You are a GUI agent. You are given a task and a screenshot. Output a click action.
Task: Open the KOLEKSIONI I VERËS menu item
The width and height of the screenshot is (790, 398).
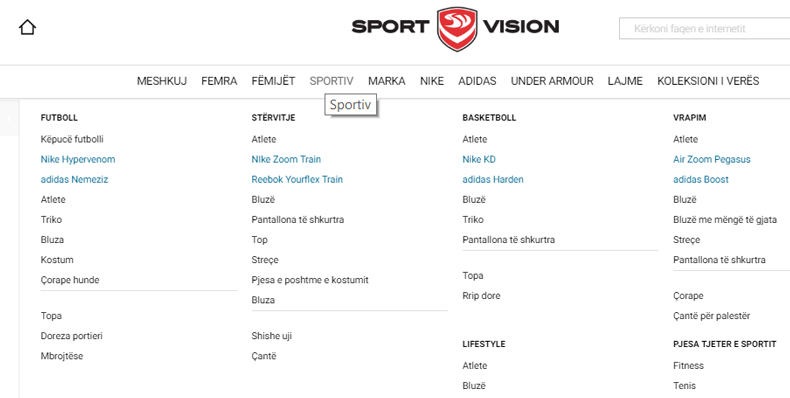click(708, 81)
